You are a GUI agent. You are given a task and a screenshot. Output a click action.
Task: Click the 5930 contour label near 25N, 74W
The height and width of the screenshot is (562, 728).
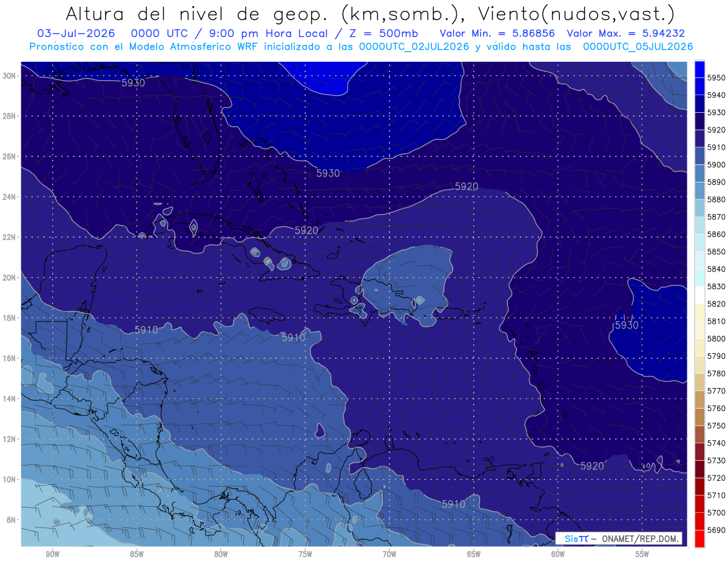[x=328, y=173]
